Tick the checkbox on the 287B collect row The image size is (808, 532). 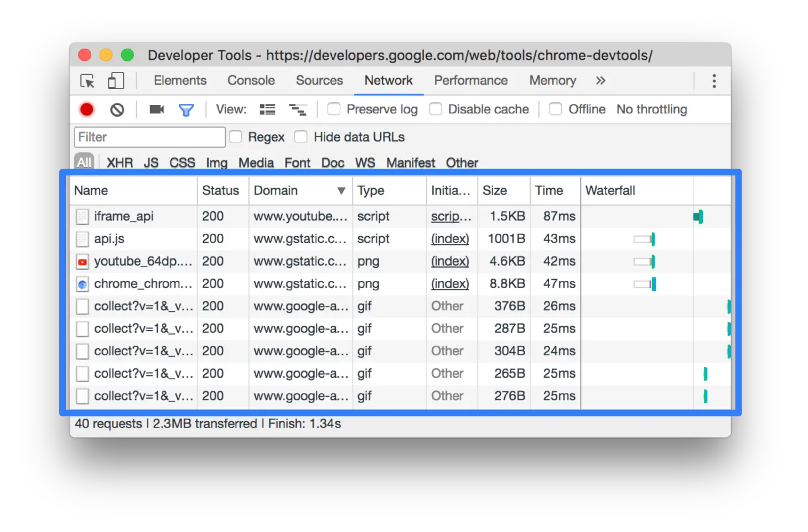(82, 329)
